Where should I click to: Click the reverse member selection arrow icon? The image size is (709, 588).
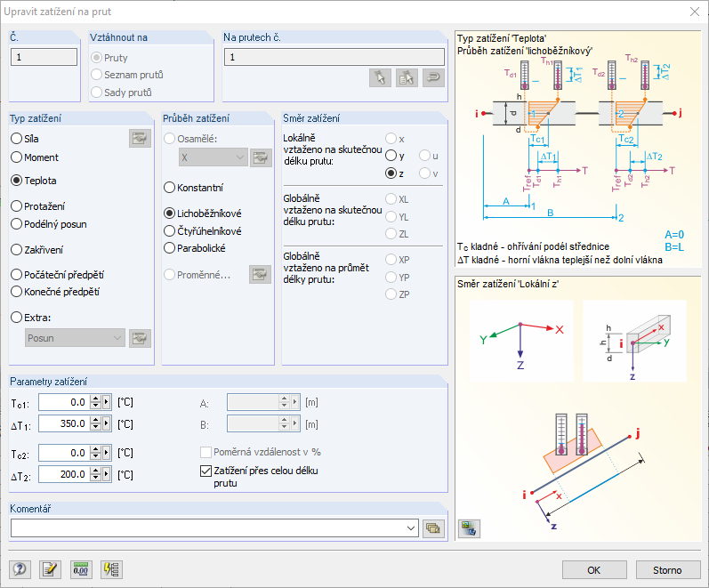point(433,78)
